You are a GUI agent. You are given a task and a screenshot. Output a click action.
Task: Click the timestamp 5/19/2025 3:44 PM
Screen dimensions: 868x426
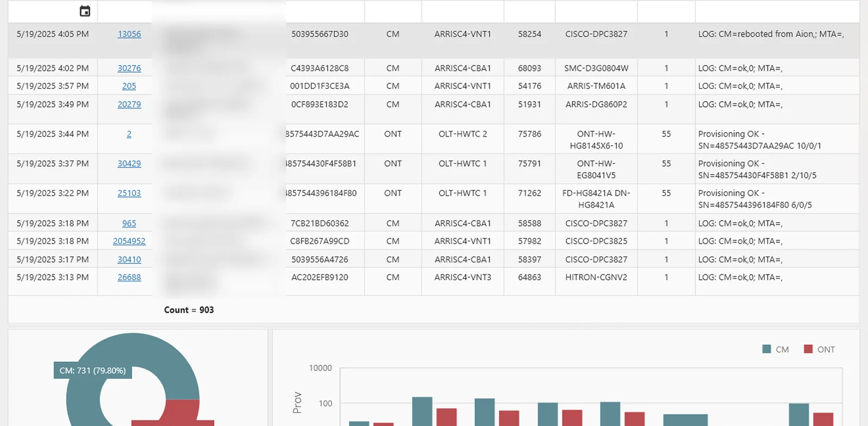coord(53,134)
